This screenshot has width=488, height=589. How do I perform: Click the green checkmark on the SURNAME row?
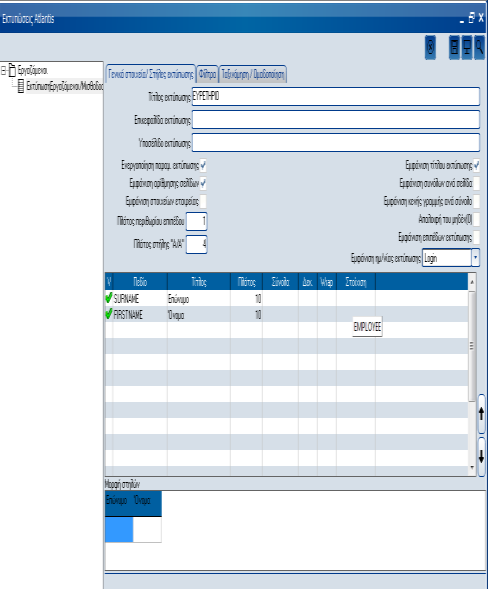coord(109,298)
